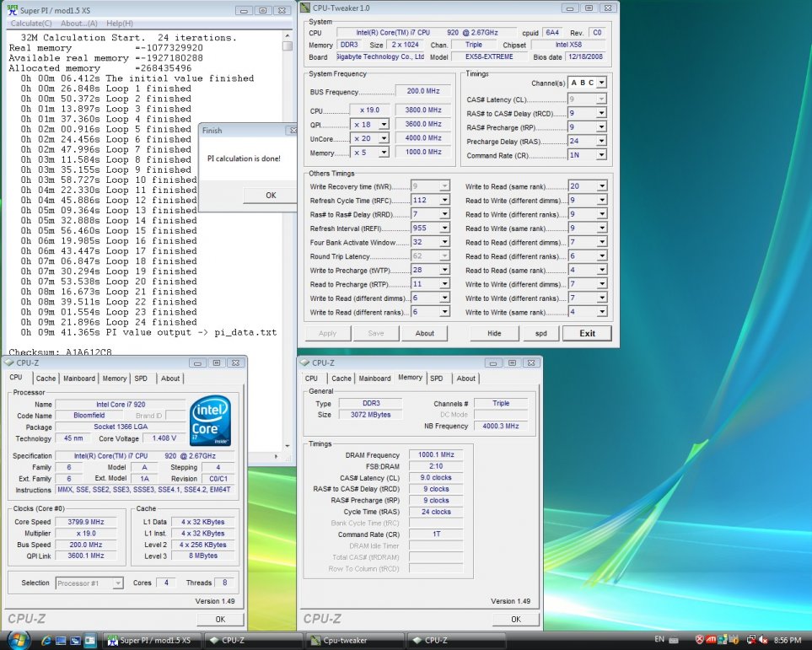
Task: Click the CPU-Tweaker title bar icon
Action: [305, 8]
